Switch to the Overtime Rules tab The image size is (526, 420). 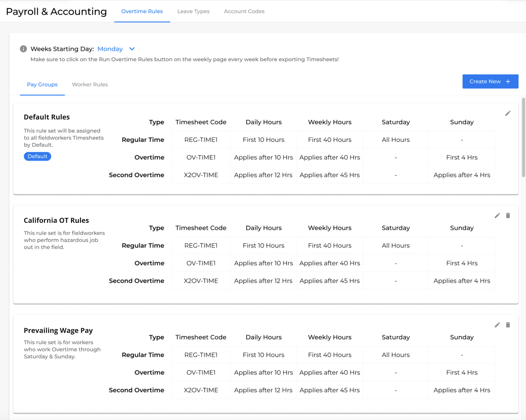[142, 11]
